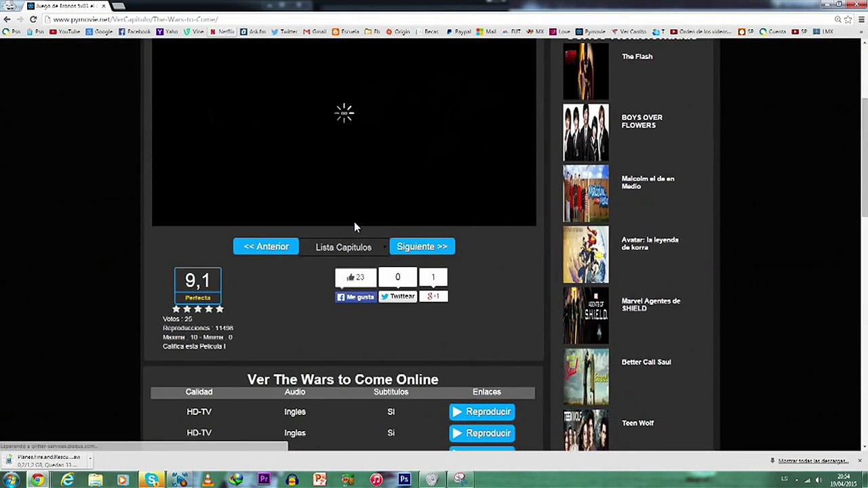
Task: Open VLC media player from taskbar
Action: click(208, 480)
